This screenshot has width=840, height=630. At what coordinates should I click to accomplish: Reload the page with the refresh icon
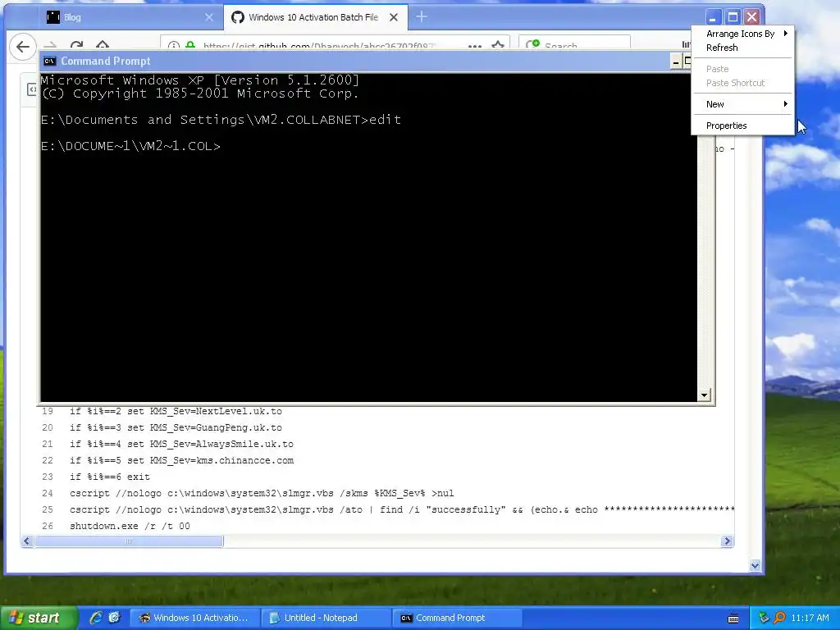point(76,46)
